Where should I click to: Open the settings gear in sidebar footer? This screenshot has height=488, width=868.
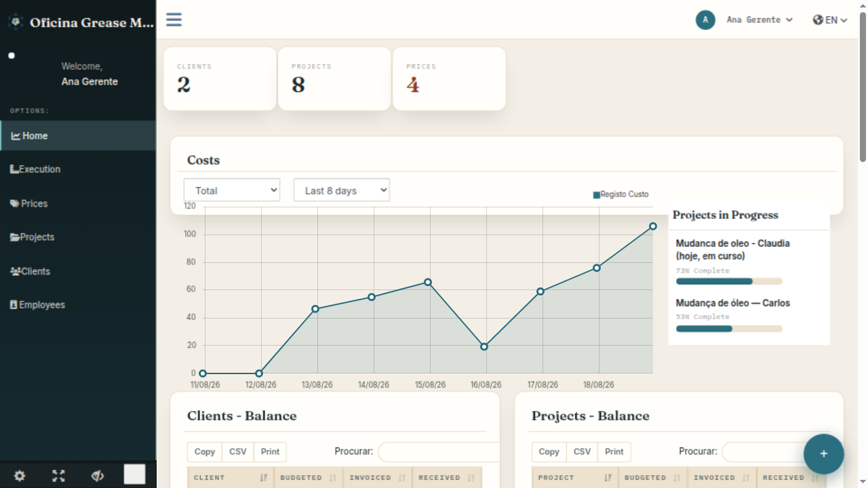(20, 476)
